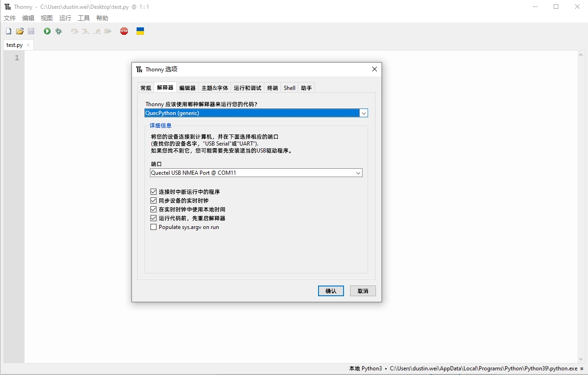Open the 工具 menu
Image resolution: width=588 pixels, height=375 pixels.
coord(84,18)
